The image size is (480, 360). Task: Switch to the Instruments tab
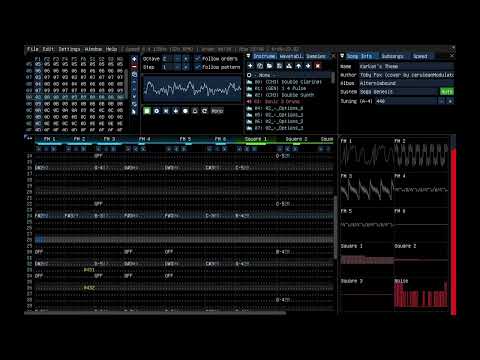click(x=264, y=56)
